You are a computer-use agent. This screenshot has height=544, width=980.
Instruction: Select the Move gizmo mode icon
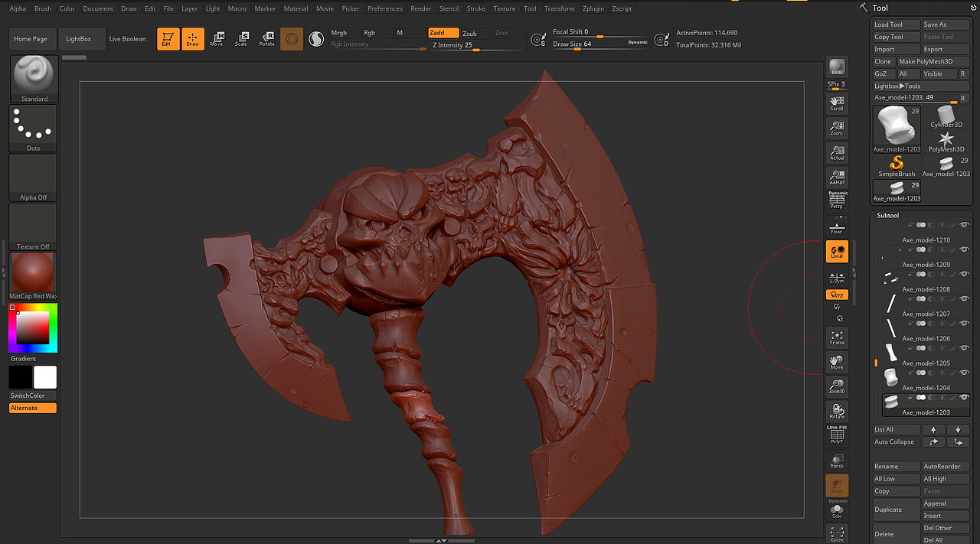tap(217, 39)
